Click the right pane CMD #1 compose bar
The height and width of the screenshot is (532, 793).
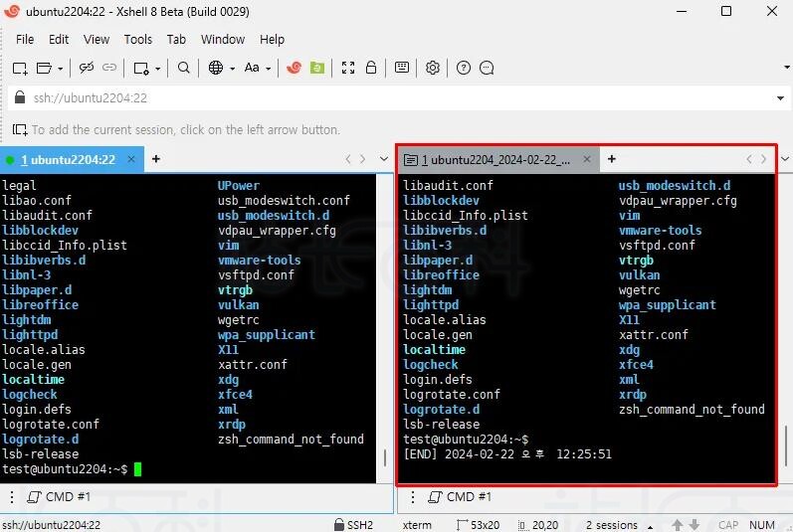[460, 497]
